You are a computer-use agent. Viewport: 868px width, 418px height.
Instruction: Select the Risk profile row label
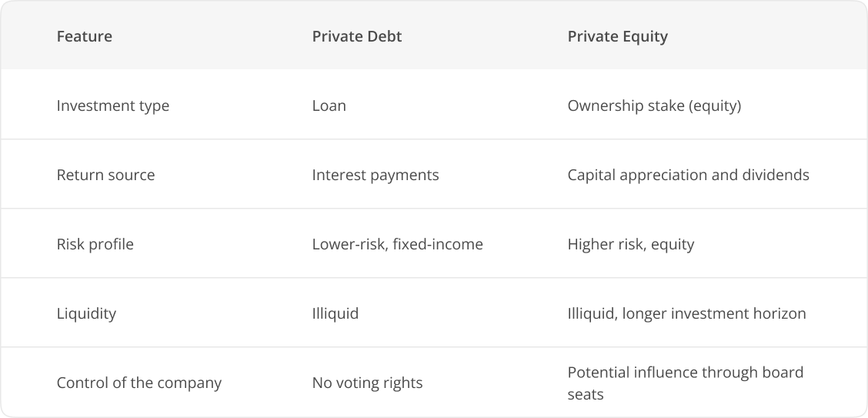95,244
